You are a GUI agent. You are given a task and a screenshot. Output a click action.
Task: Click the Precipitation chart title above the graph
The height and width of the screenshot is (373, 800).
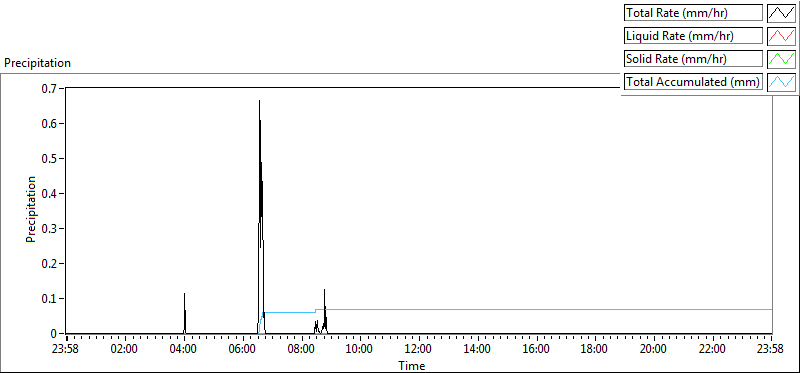click(37, 63)
